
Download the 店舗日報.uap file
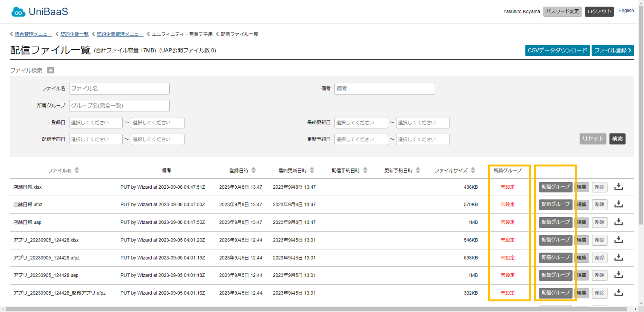pyautogui.click(x=618, y=222)
